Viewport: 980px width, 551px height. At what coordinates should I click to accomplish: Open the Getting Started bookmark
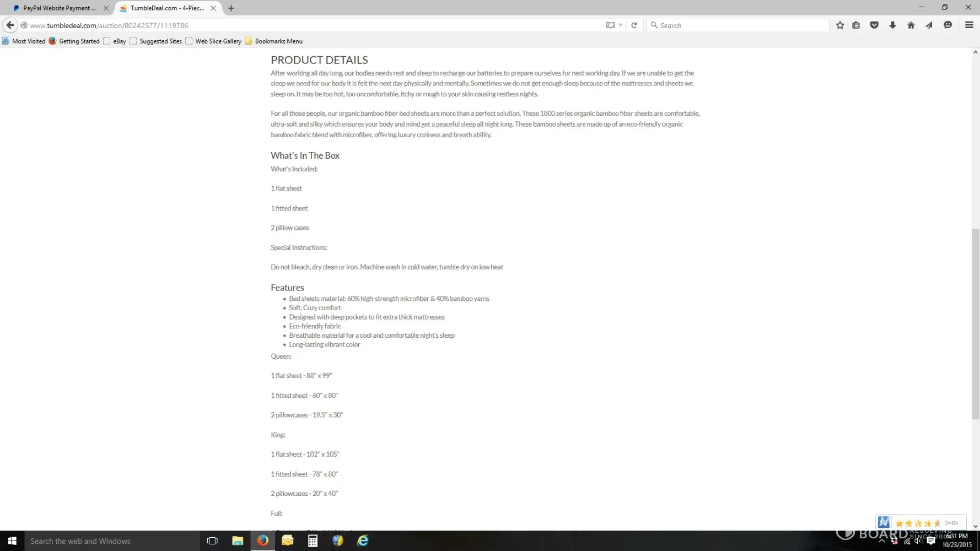coord(74,41)
